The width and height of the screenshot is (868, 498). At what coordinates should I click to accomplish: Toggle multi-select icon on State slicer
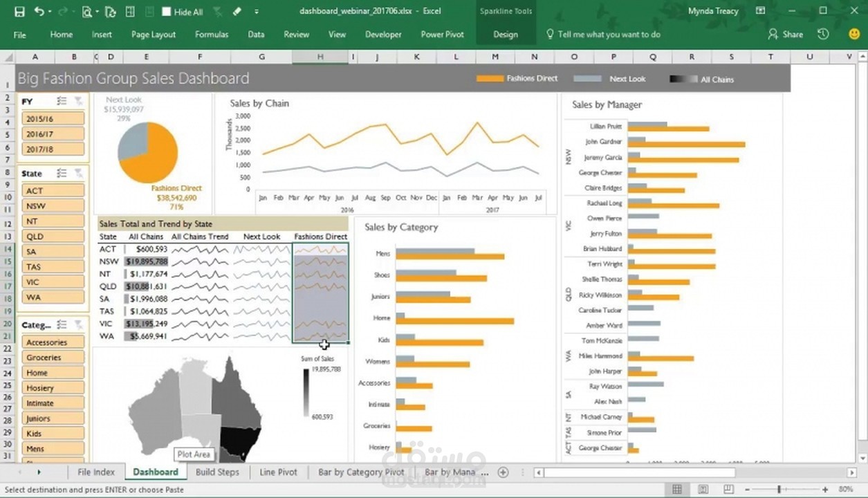click(62, 174)
